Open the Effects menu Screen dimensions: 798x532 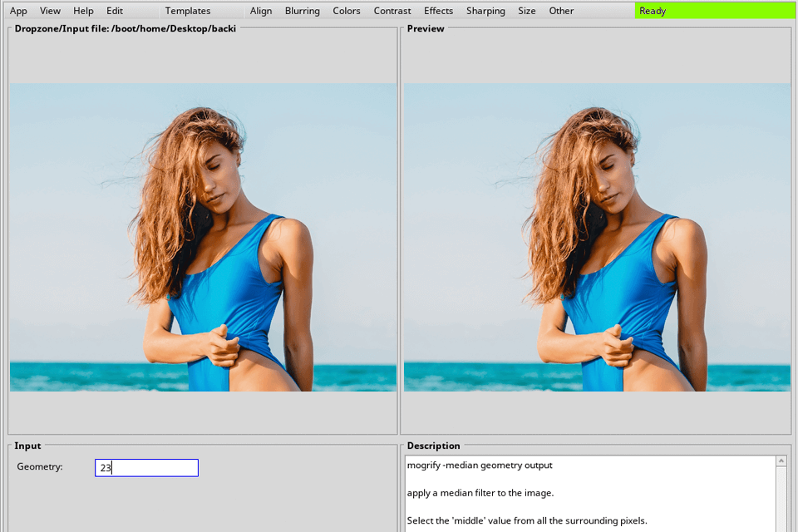tap(438, 10)
